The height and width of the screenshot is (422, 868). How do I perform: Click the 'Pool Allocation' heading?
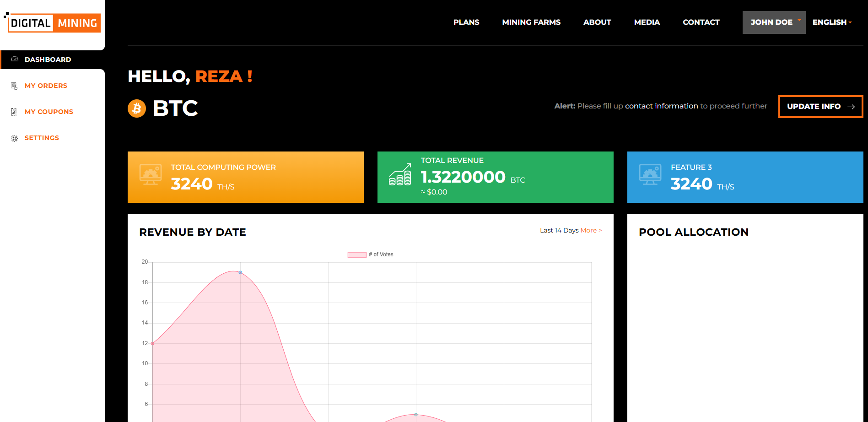(694, 232)
